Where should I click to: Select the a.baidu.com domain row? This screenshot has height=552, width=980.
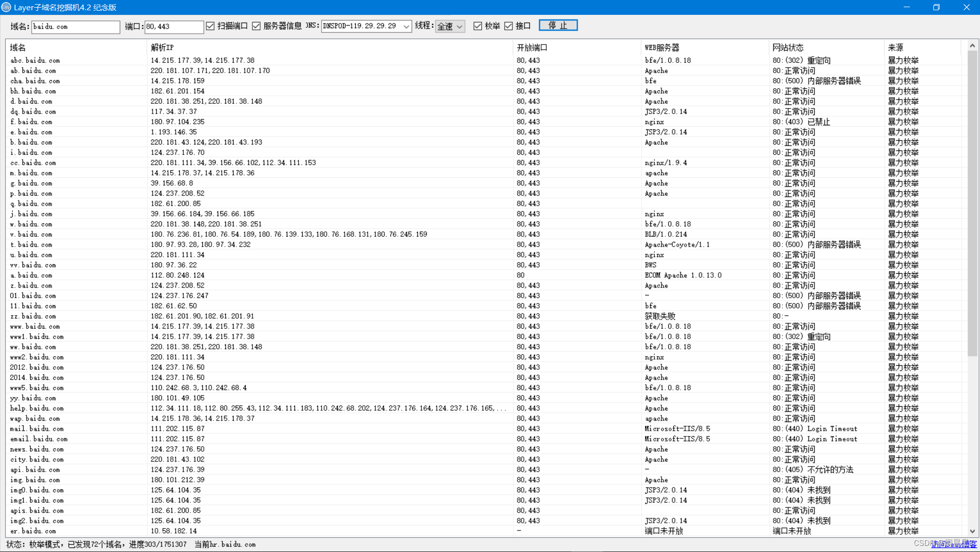click(x=484, y=275)
